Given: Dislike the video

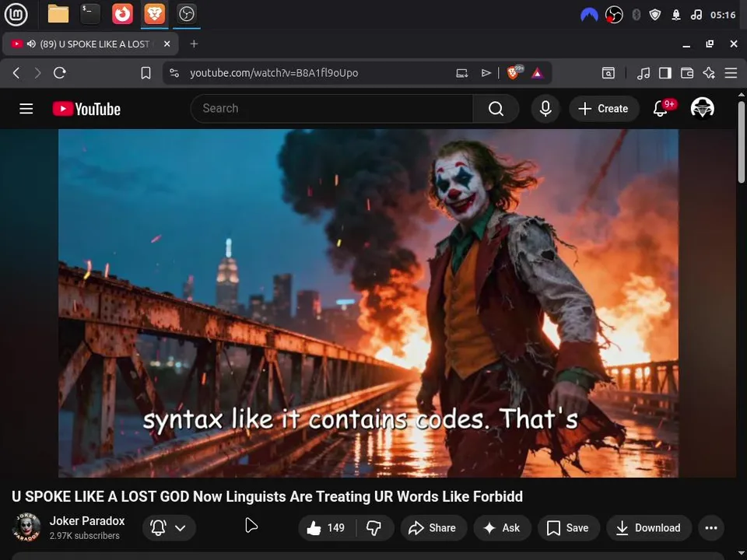Looking at the screenshot, I should click(374, 527).
